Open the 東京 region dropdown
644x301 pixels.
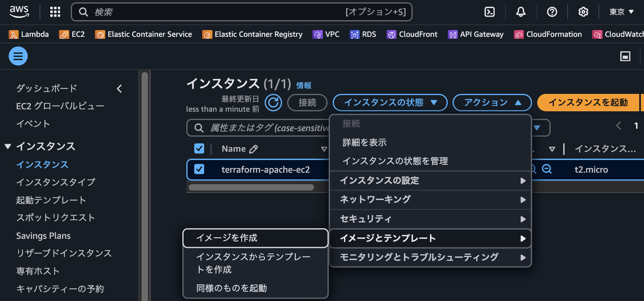[x=621, y=12]
